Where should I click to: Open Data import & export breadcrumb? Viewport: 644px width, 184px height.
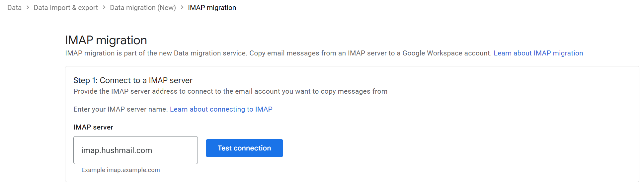66,8
